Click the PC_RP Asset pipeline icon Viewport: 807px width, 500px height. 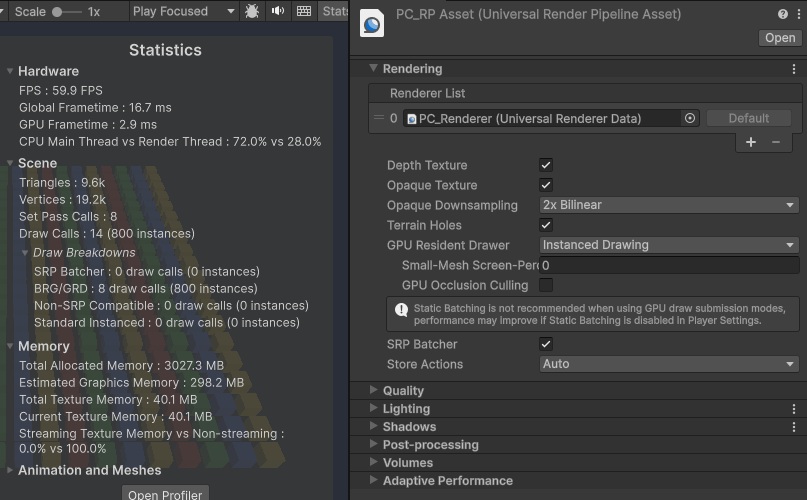pos(372,24)
